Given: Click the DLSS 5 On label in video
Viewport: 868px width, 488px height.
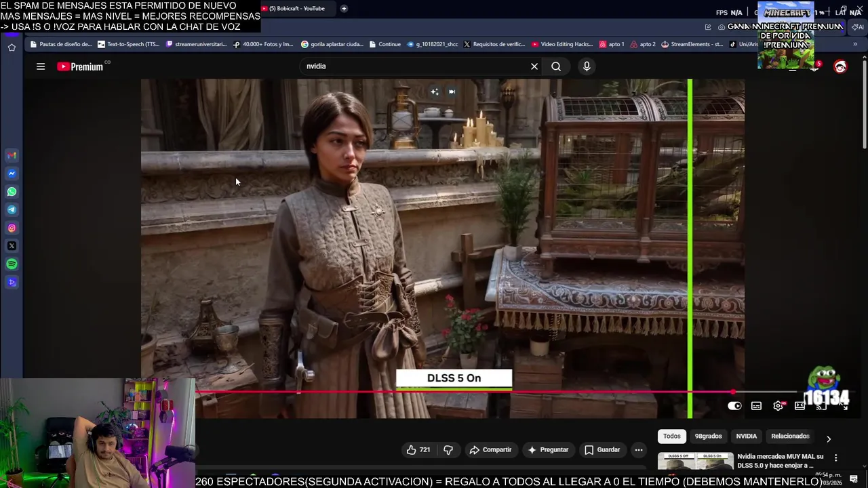Looking at the screenshot, I should (454, 378).
